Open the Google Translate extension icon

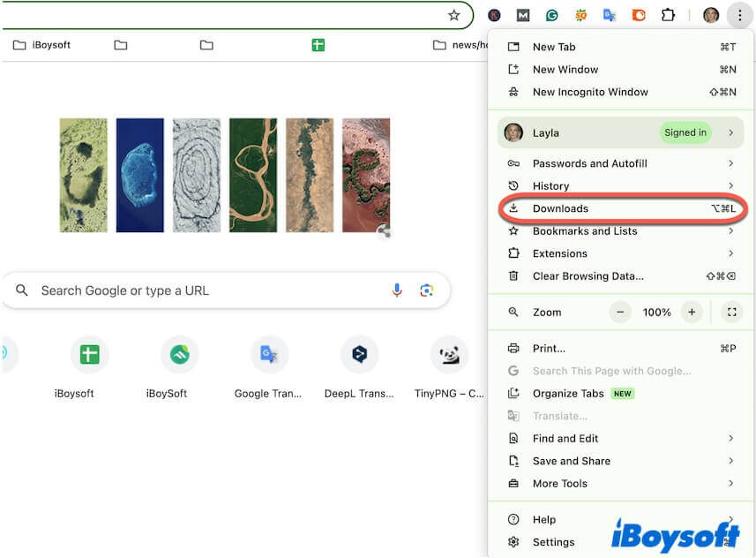610,15
